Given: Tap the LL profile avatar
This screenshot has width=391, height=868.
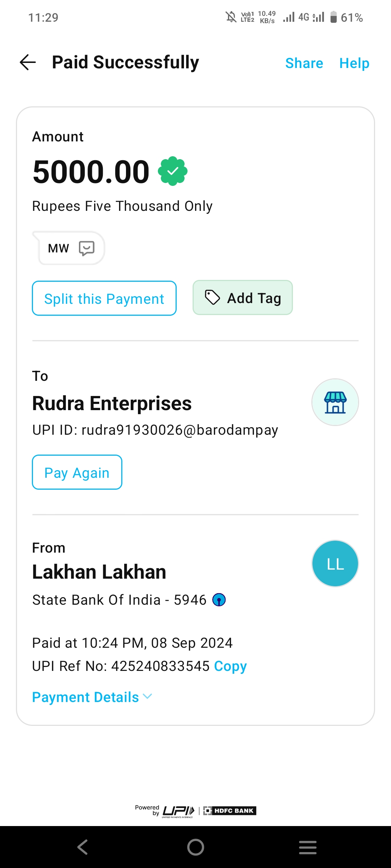Looking at the screenshot, I should [335, 563].
